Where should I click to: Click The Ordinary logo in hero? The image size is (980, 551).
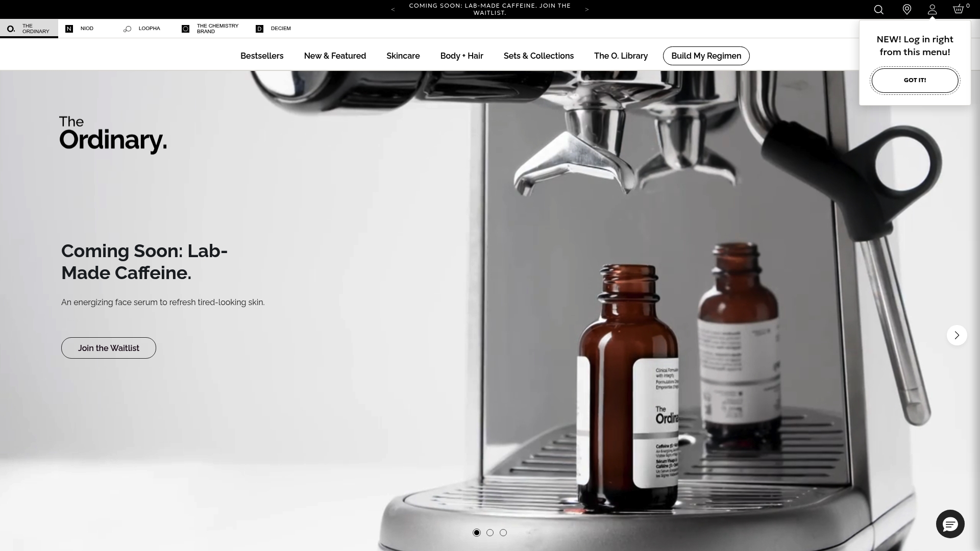113,135
